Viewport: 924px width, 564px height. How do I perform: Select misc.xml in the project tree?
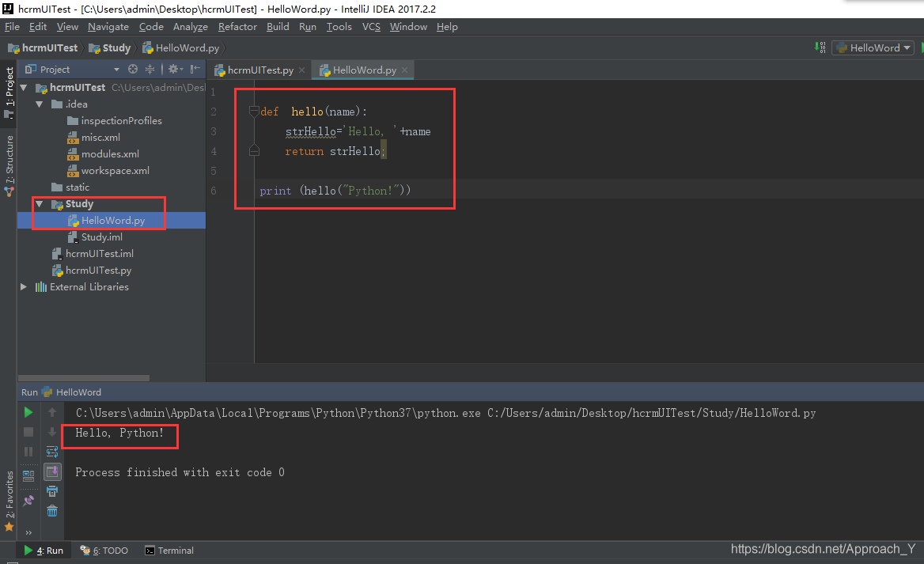click(94, 138)
